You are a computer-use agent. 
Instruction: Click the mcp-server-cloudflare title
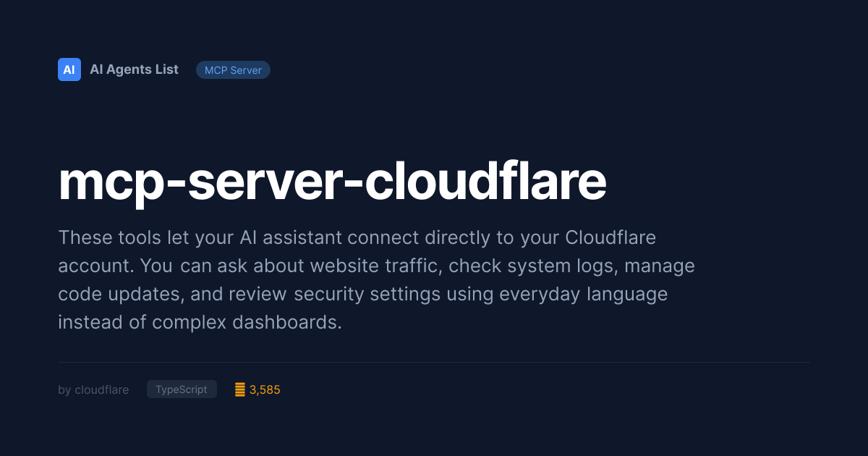tap(332, 182)
